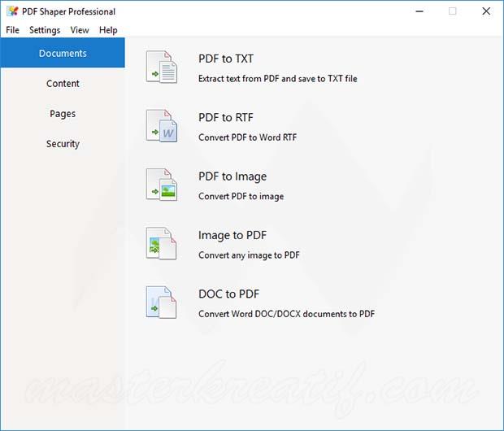Choose the PDF to RTF title
Viewport: 504px width, 431px height.
point(226,118)
